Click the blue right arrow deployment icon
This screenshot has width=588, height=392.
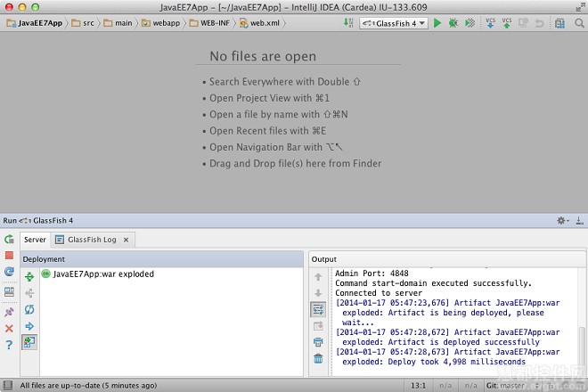point(29,326)
